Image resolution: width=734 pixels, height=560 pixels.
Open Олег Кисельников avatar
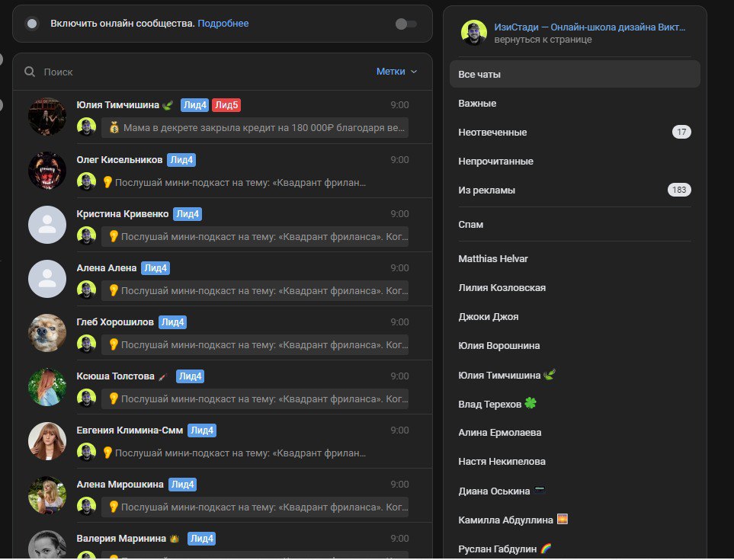[x=47, y=171]
